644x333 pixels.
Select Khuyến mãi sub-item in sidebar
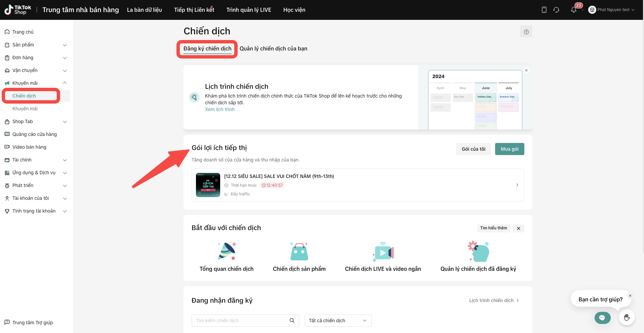pyautogui.click(x=25, y=109)
